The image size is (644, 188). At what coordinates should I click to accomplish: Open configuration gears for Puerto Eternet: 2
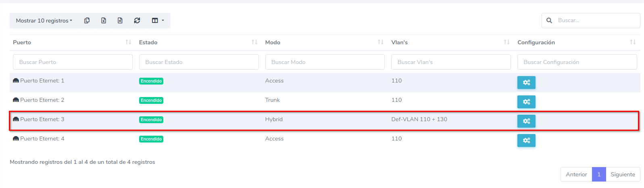[x=526, y=102]
